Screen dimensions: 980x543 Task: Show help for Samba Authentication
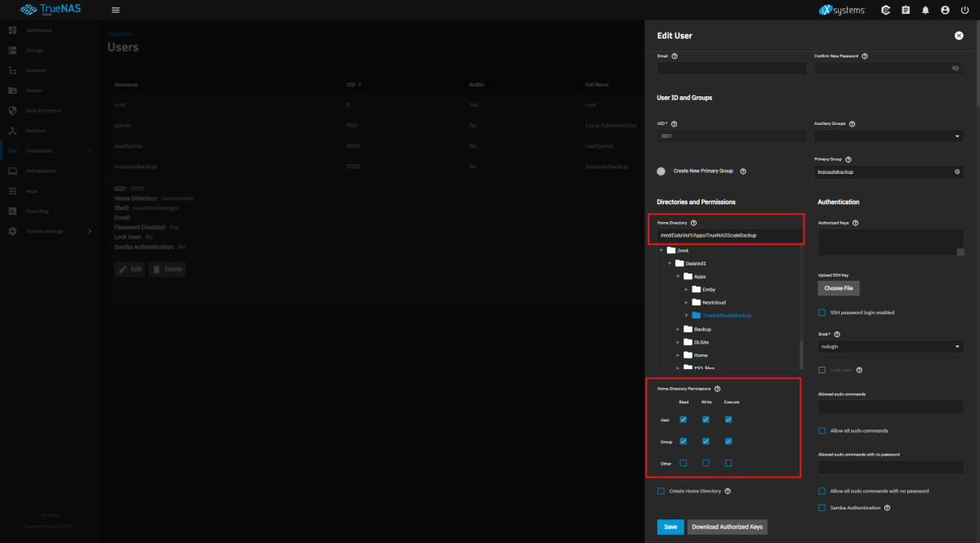point(887,508)
